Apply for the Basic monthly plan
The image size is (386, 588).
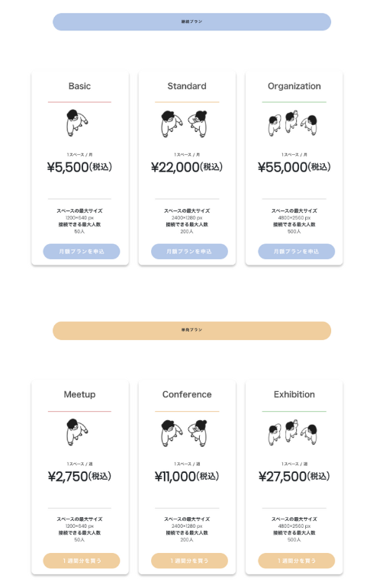[82, 251]
